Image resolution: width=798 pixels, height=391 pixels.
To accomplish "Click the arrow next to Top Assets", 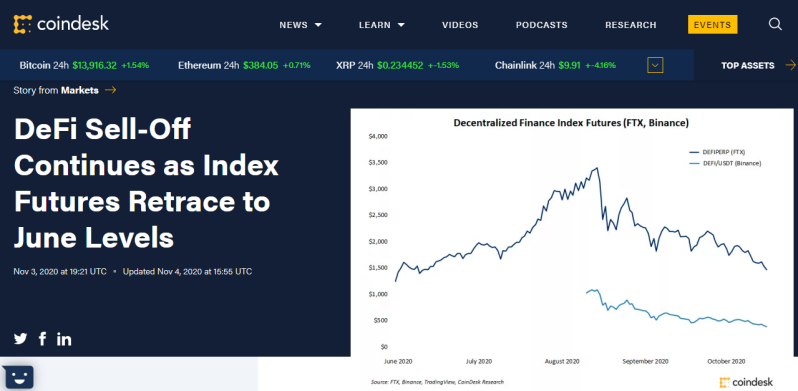I will pos(790,65).
